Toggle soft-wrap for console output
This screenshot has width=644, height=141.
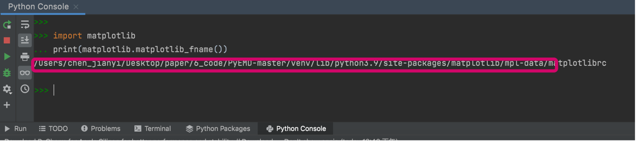click(25, 24)
